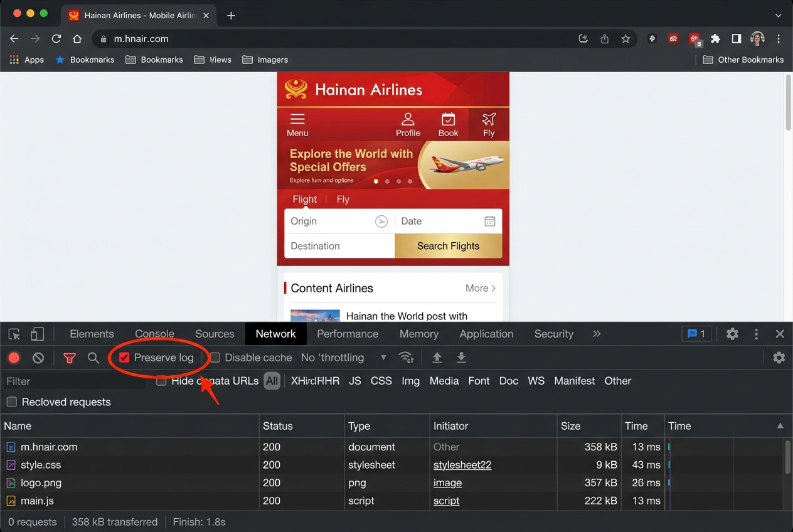Screen dimensions: 793x532
Task: Check the Recloved requests checkbox
Action: [11, 402]
